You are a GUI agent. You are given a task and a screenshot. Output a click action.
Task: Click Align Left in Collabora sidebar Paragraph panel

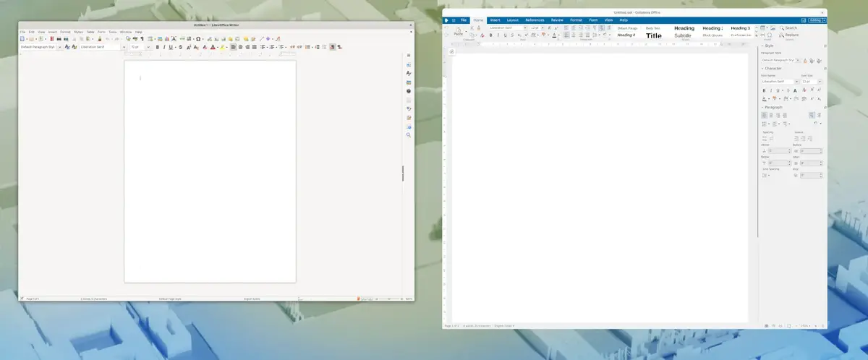coord(764,116)
